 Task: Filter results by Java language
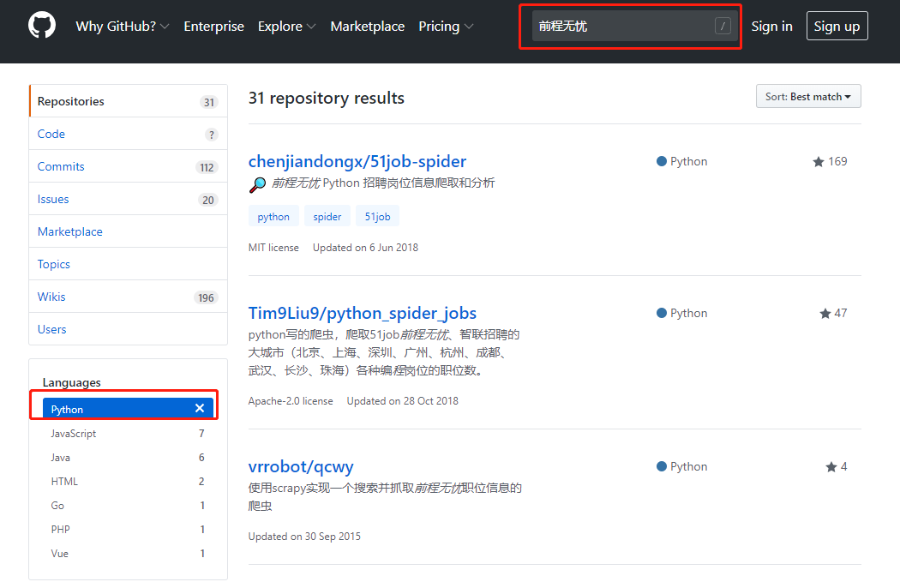pos(128,458)
